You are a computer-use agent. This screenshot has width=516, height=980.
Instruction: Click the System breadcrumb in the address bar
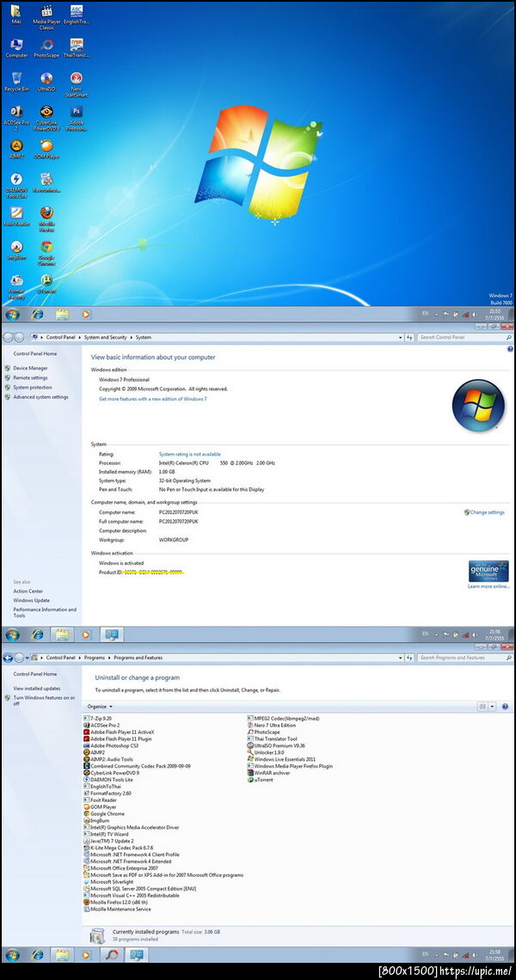[x=144, y=337]
